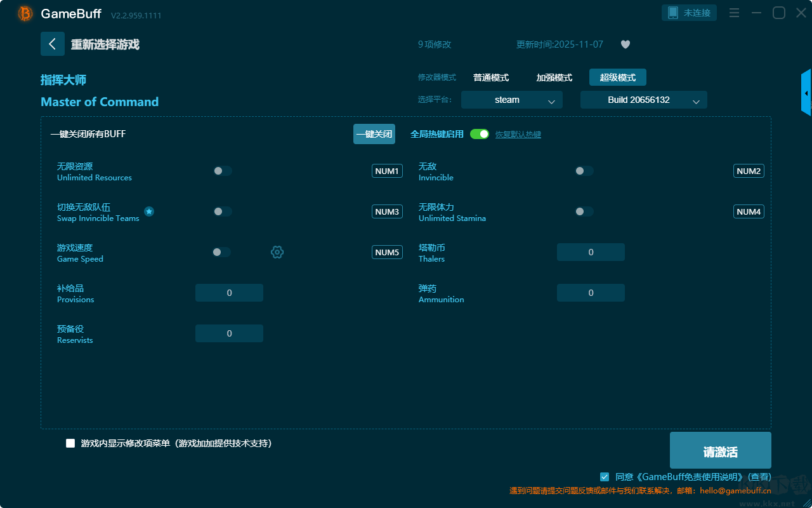Open the Build 20656132 version dropdown
The image size is (812, 508).
643,100
